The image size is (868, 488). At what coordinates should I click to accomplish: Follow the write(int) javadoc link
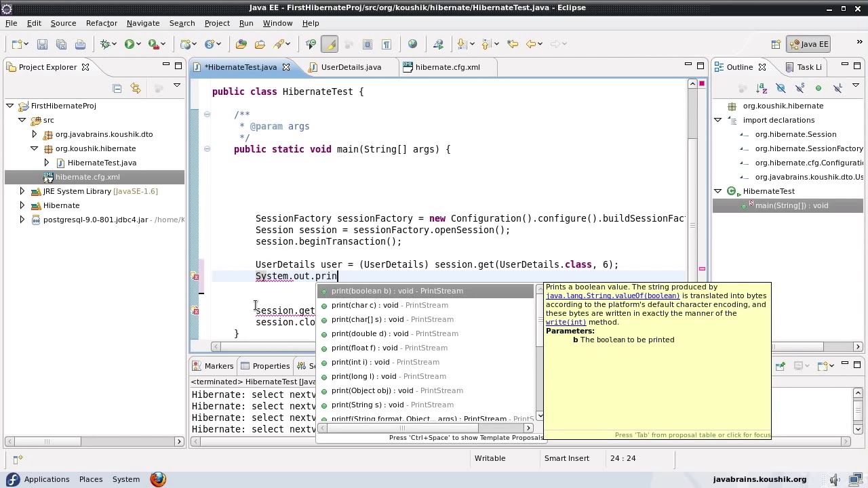566,322
